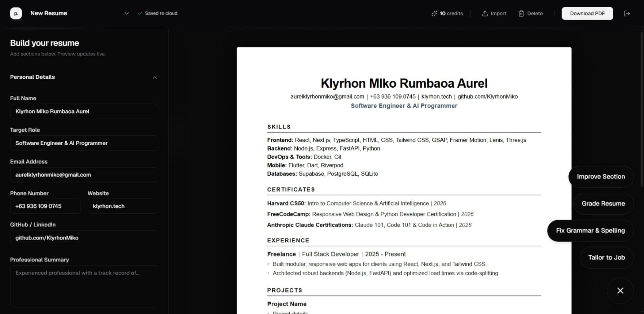Click the CERTIFICATES heading in preview
This screenshot has height=314, width=644.
(x=291, y=190)
